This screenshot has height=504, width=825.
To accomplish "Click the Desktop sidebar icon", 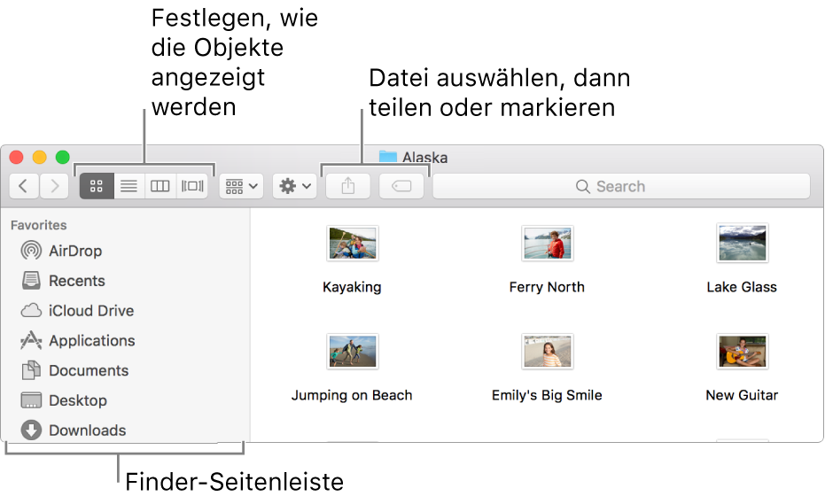I will click(x=31, y=400).
